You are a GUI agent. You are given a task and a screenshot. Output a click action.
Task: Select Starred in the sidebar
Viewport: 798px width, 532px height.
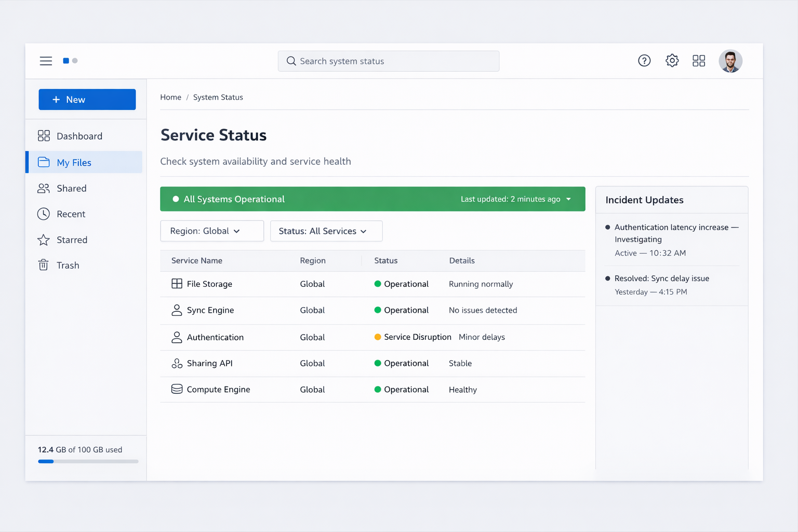click(72, 240)
